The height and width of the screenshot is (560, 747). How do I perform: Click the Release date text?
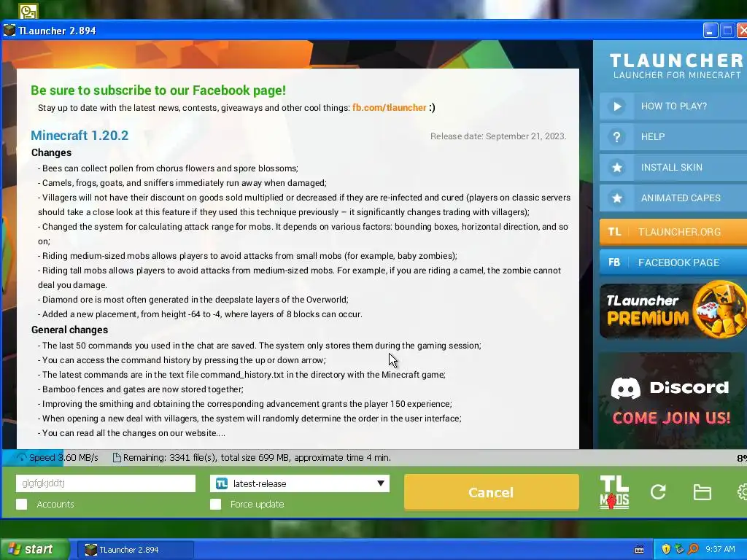click(x=498, y=136)
